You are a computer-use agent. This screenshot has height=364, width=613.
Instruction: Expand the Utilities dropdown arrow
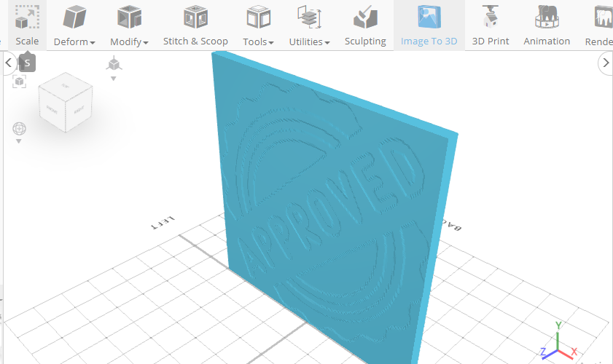pos(327,42)
